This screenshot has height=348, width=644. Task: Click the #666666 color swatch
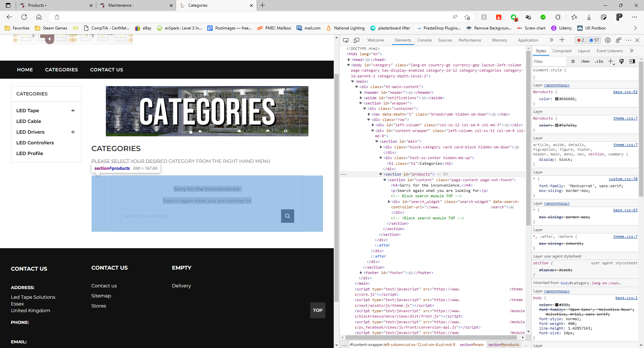557,99
